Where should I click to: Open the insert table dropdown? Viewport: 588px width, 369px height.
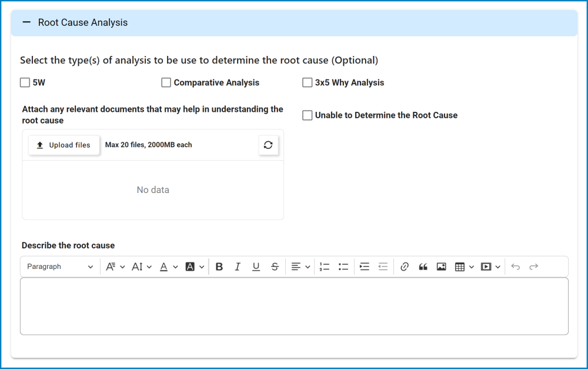point(464,266)
